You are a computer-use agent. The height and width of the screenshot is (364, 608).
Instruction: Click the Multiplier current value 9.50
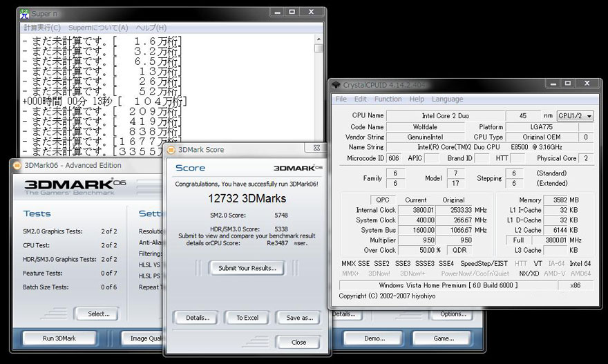[x=417, y=240]
